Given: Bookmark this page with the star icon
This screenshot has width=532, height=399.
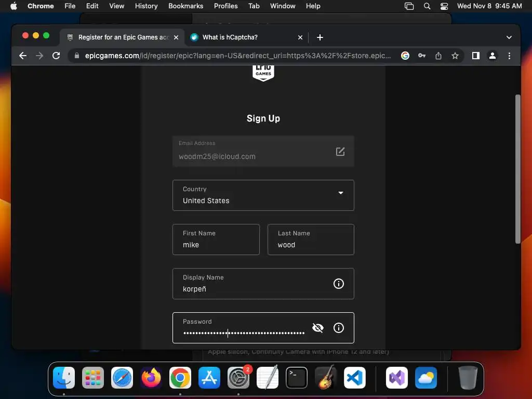Looking at the screenshot, I should [x=455, y=56].
